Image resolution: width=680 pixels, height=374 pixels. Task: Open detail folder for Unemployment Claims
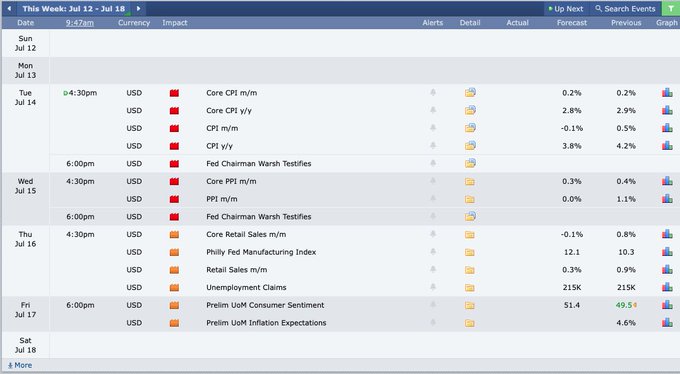pyautogui.click(x=470, y=288)
